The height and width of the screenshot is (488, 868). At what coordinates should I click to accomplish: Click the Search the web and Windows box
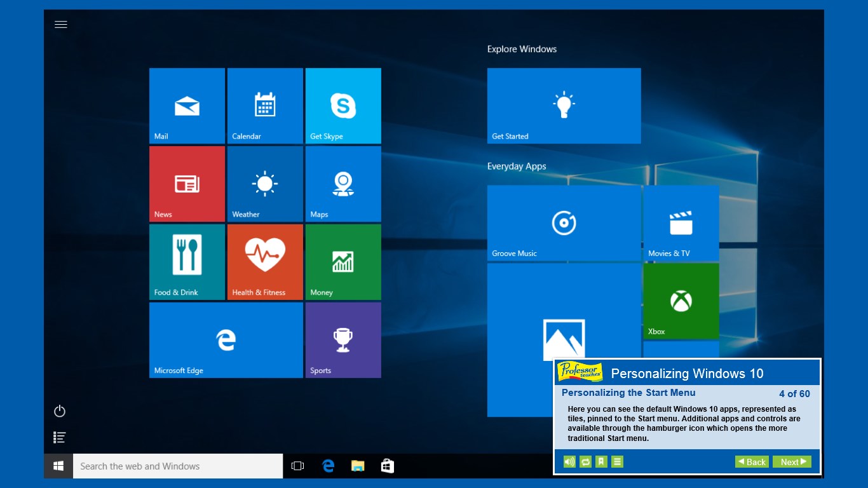pyautogui.click(x=178, y=466)
